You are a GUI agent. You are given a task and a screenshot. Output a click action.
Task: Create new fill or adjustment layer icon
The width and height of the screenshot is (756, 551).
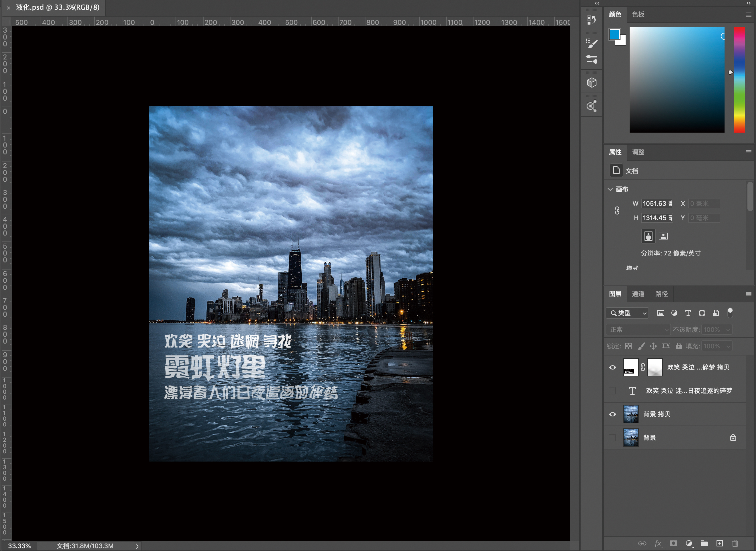point(689,543)
